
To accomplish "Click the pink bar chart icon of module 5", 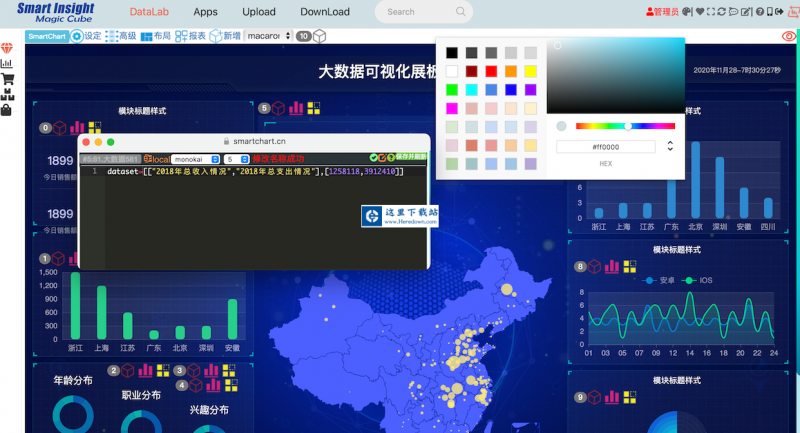I will (296, 108).
